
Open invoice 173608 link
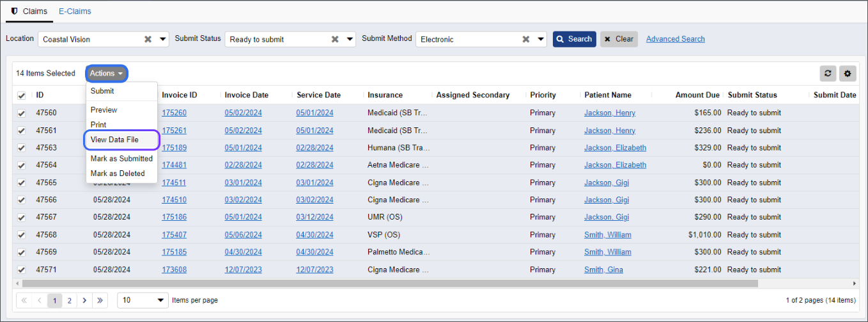click(x=174, y=270)
